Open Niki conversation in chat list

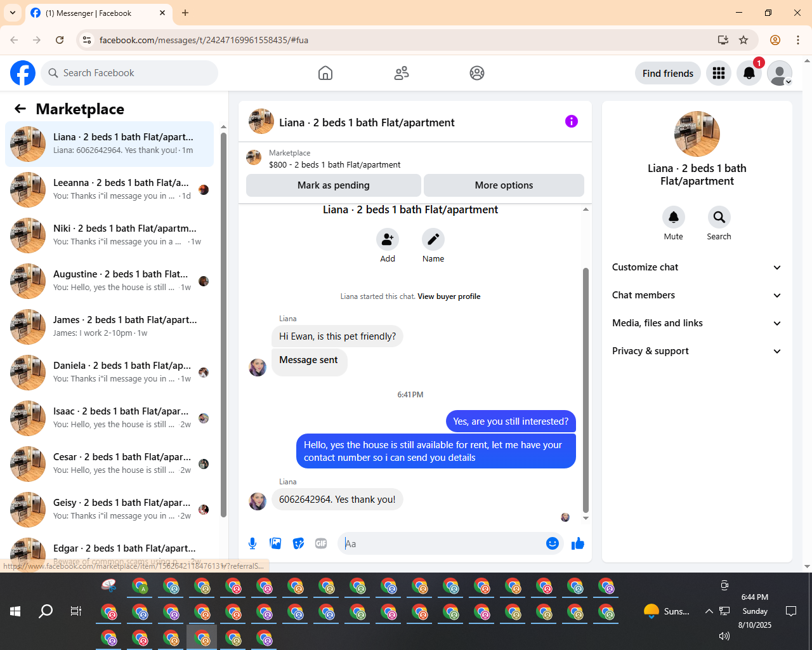coord(110,235)
